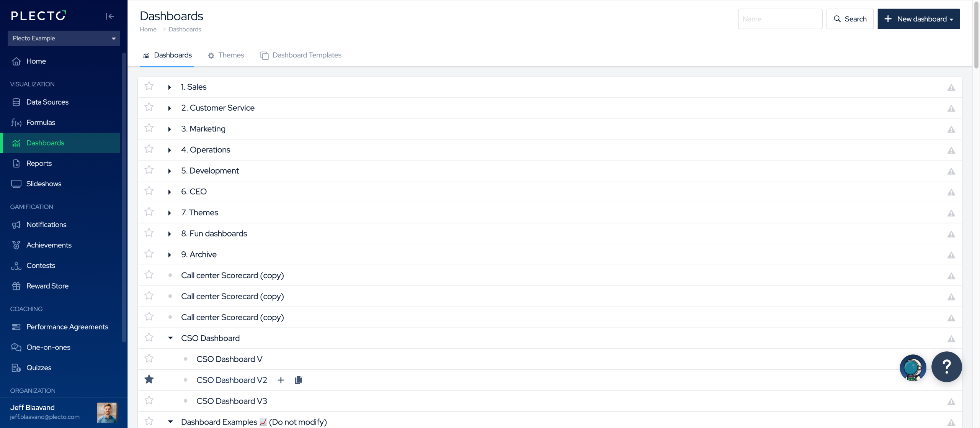Star the 3. Marketing folder

(x=149, y=128)
